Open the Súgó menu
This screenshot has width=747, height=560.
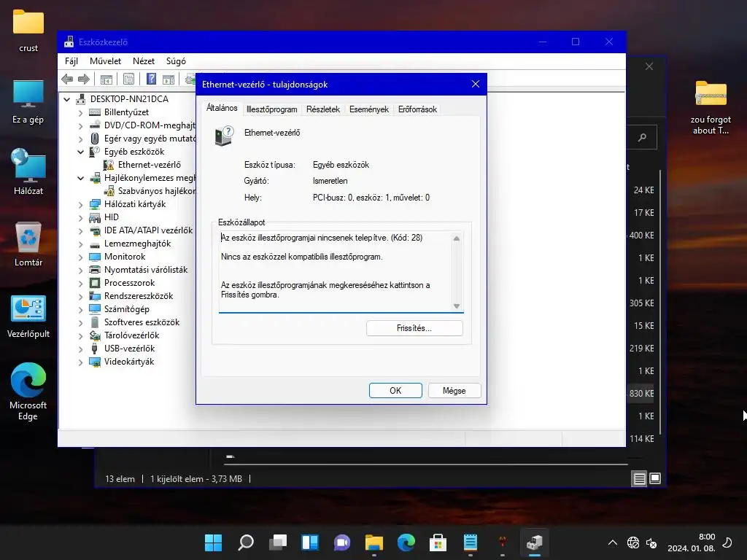coord(176,61)
